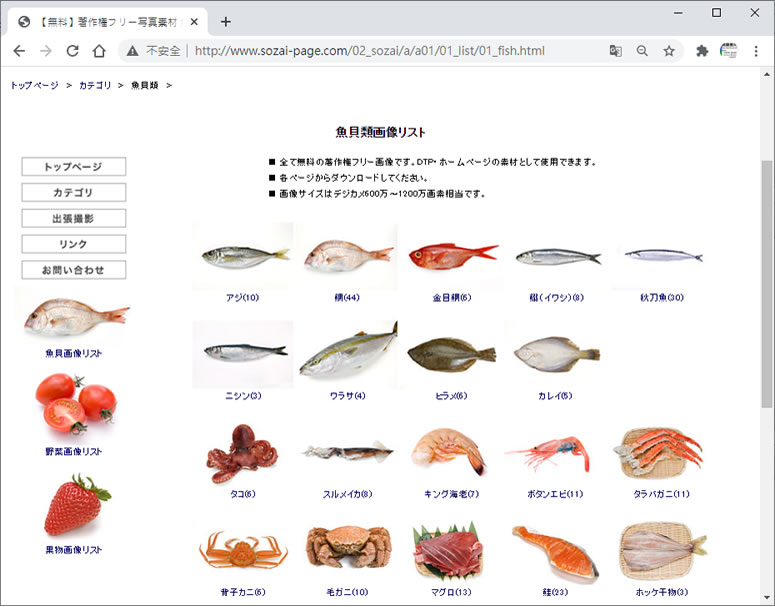
Task: Open the 金目鯛(6) link
Action: click(452, 298)
